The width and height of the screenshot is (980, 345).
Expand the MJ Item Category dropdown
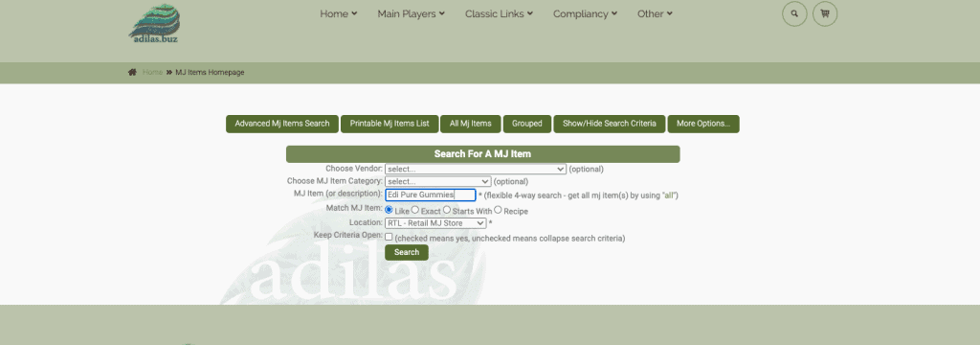pyautogui.click(x=438, y=181)
